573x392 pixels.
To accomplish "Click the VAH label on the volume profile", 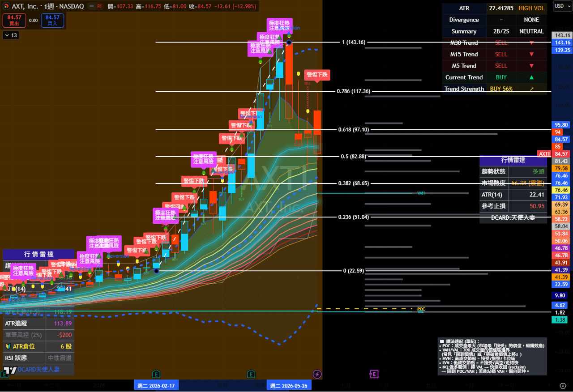I will click(421, 193).
